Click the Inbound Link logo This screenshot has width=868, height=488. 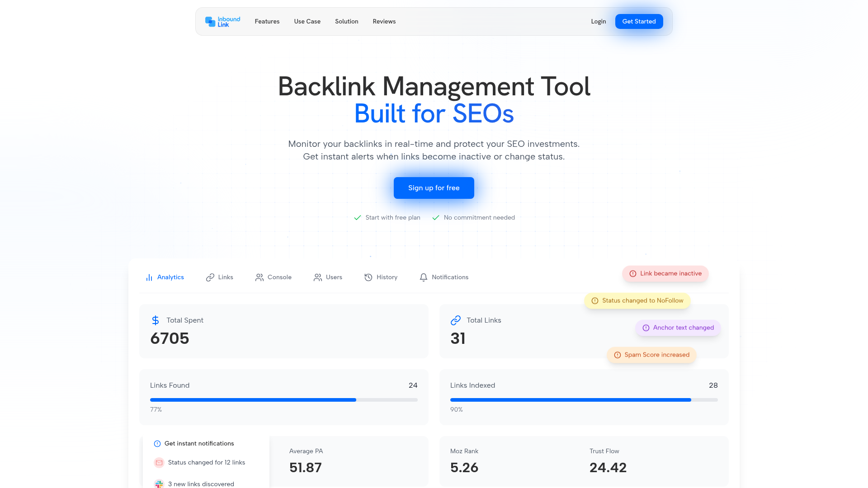click(222, 21)
